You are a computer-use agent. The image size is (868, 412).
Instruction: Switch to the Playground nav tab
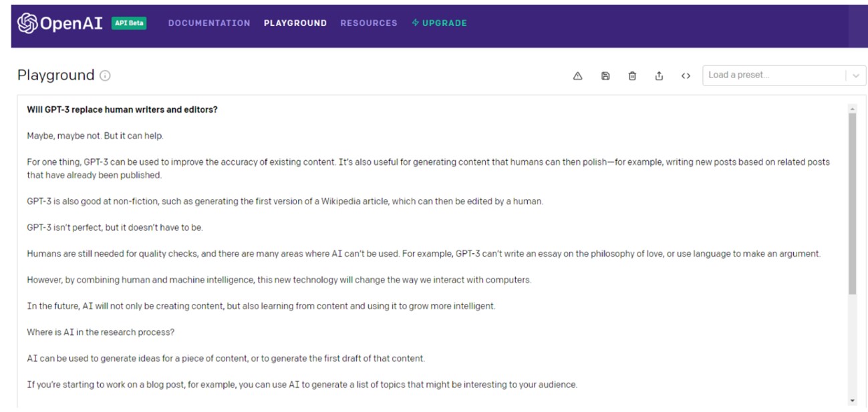tap(295, 23)
